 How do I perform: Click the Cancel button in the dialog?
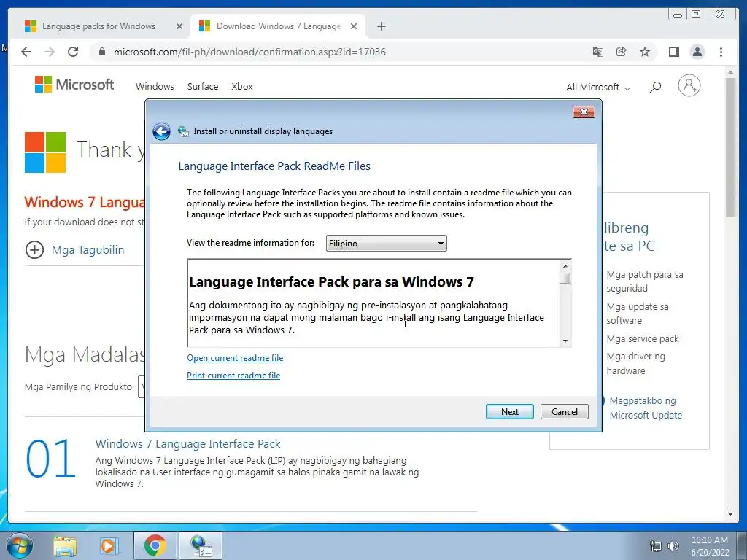point(565,412)
